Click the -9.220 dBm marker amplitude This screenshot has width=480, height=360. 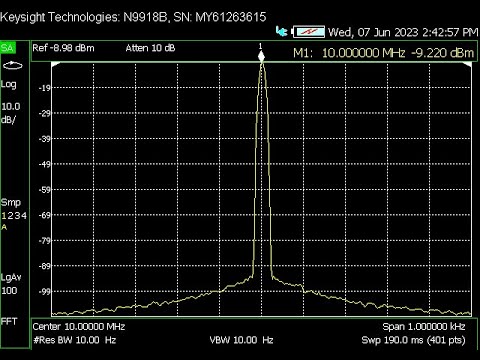(x=443, y=53)
